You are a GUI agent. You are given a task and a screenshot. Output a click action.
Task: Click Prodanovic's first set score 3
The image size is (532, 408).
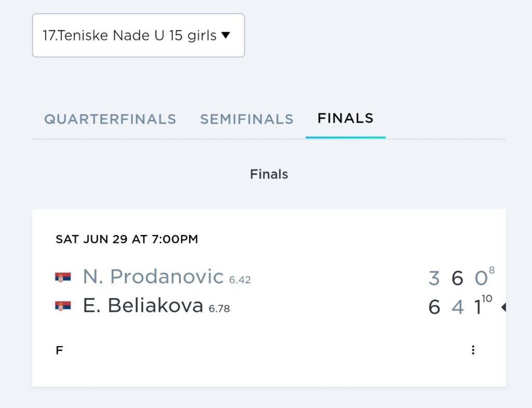(x=434, y=278)
